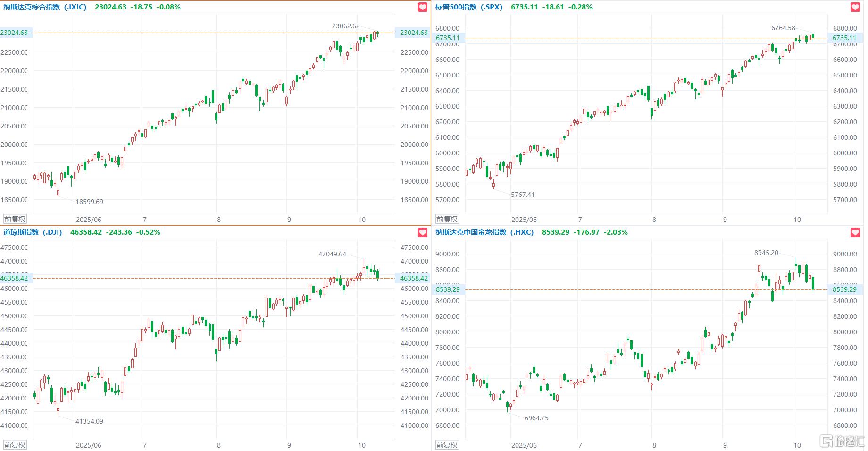Click the right-side 6735.11 current price tag
The width and height of the screenshot is (868, 451).
point(844,38)
